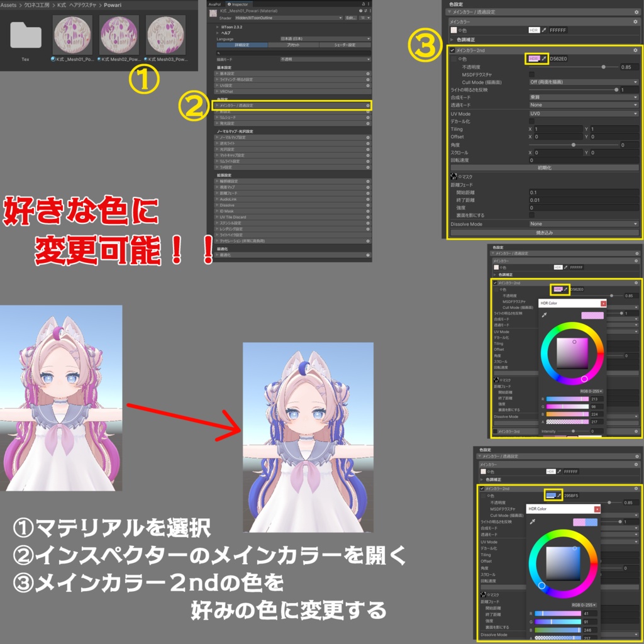Open gear menu on the 基本設定 row
This screenshot has width=644, height=644.
pos(368,74)
